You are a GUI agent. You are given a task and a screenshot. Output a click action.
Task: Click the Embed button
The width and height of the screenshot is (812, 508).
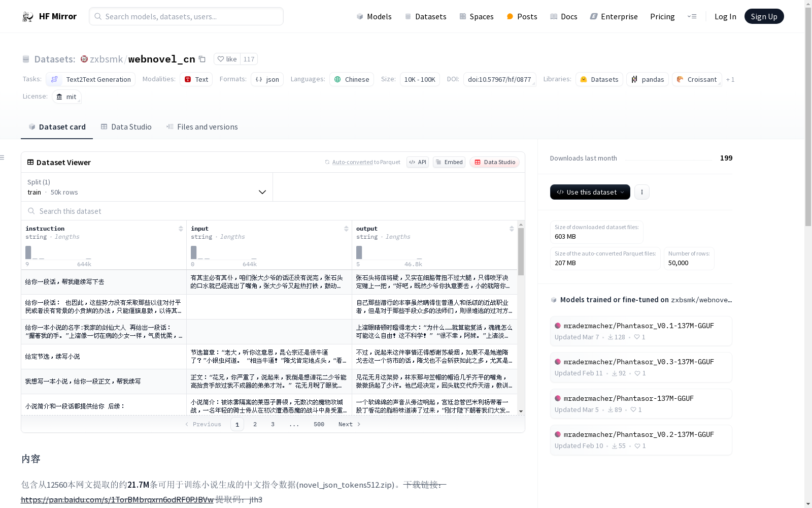point(449,162)
